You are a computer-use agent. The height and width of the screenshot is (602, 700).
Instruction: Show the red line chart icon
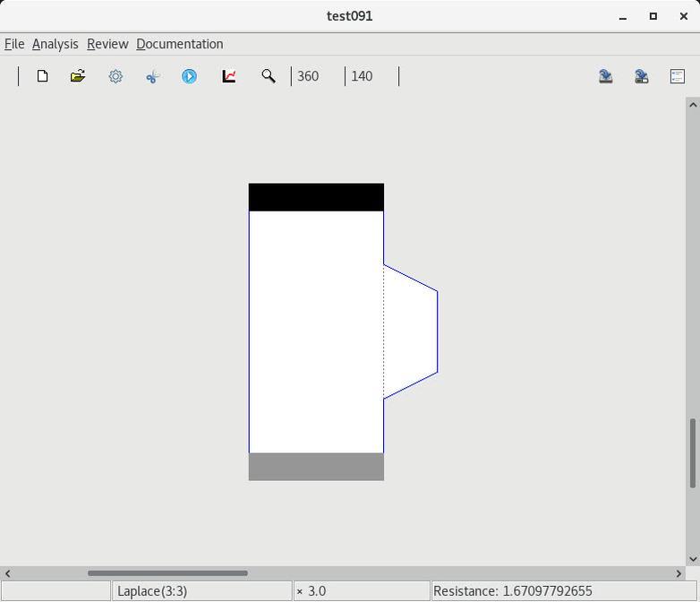229,76
